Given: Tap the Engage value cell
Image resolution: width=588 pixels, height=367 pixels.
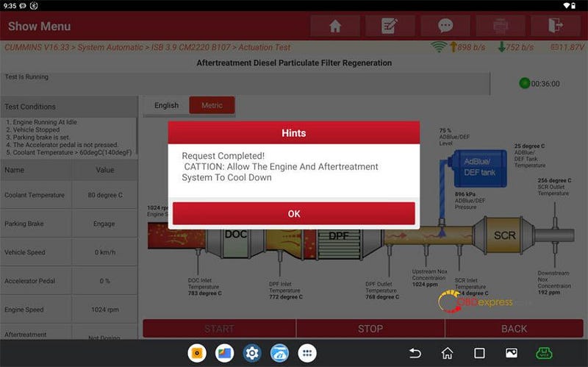Looking at the screenshot, I should (105, 224).
